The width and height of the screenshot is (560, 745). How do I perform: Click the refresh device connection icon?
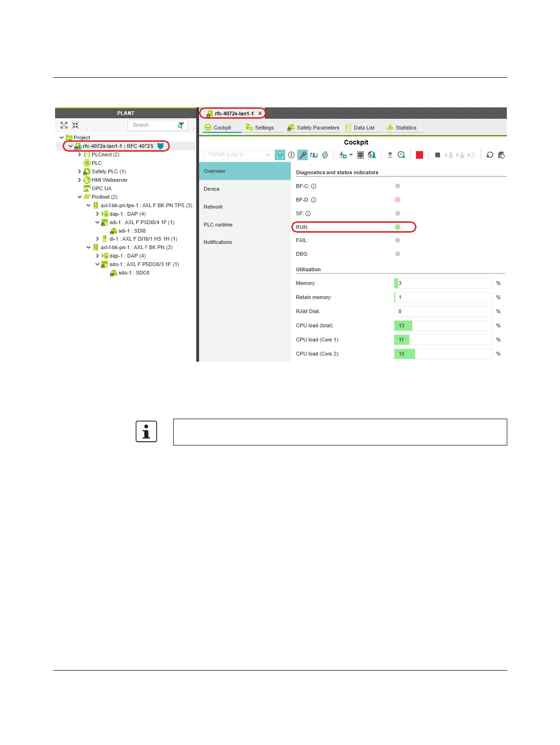(x=325, y=155)
